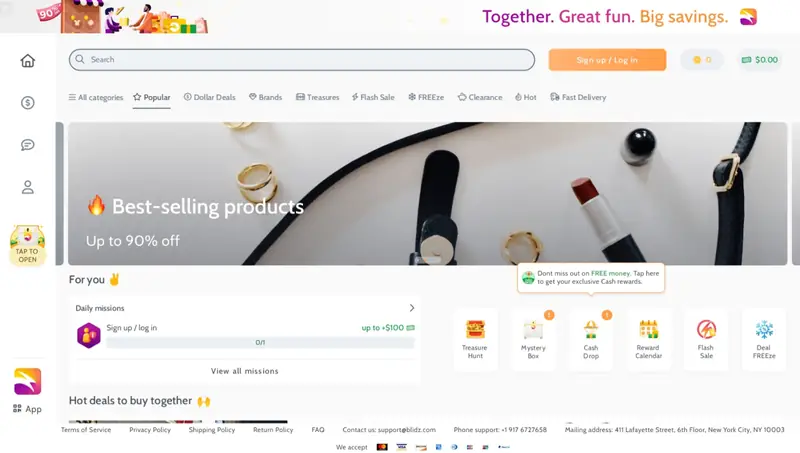Open the $0.00 cash balance pill

pos(760,60)
